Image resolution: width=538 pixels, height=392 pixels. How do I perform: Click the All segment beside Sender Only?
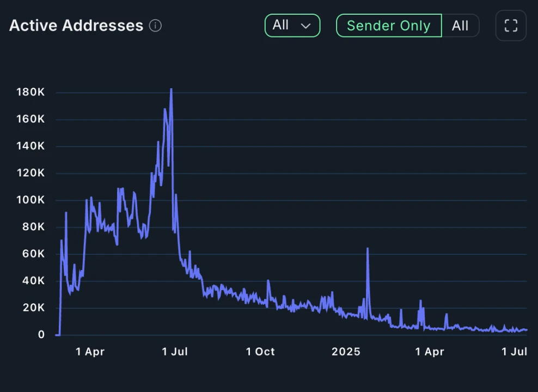click(x=460, y=26)
